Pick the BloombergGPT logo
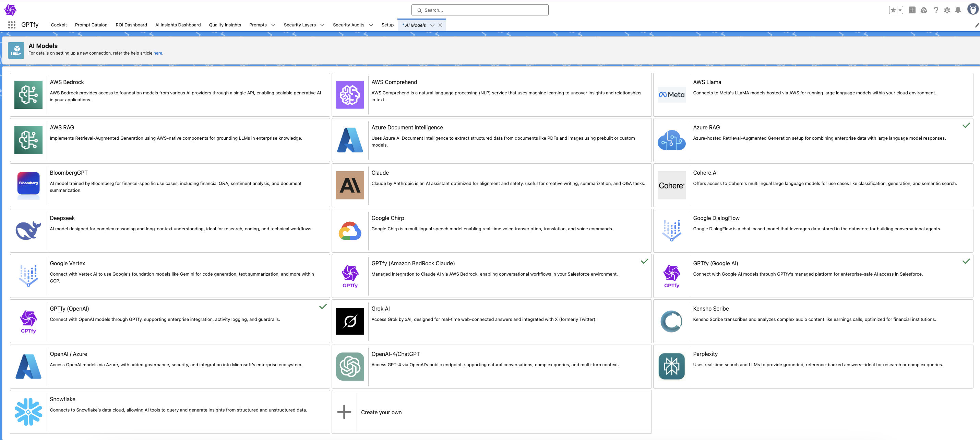 coord(28,185)
